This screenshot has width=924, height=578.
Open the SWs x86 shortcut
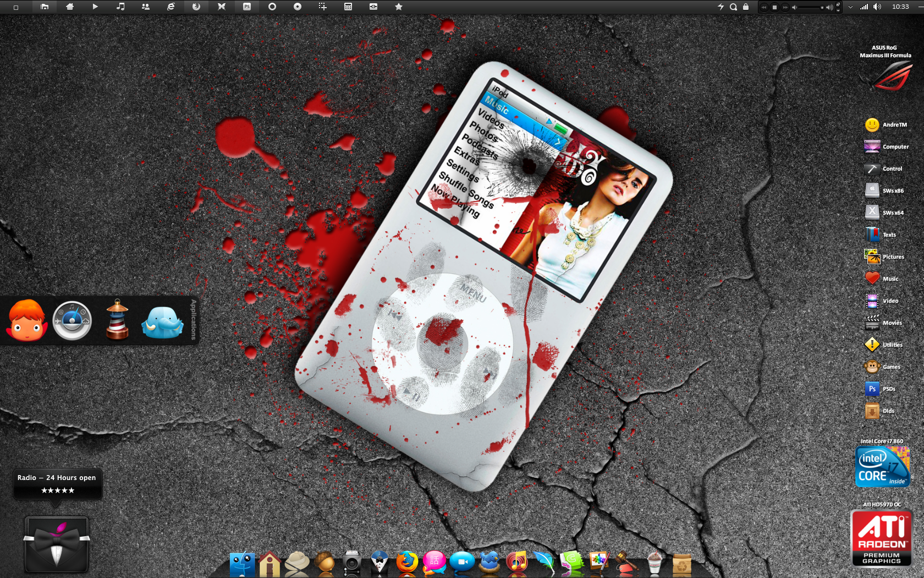[x=884, y=190]
